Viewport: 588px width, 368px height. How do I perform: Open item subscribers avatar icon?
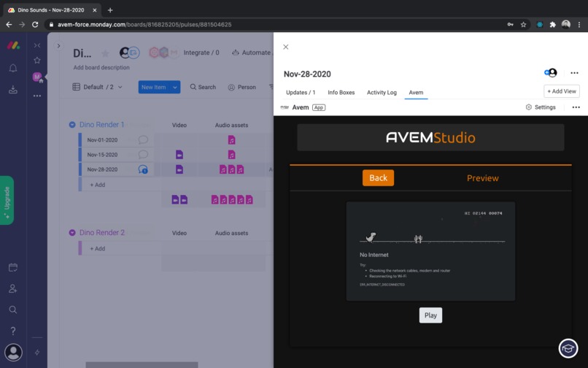point(551,73)
